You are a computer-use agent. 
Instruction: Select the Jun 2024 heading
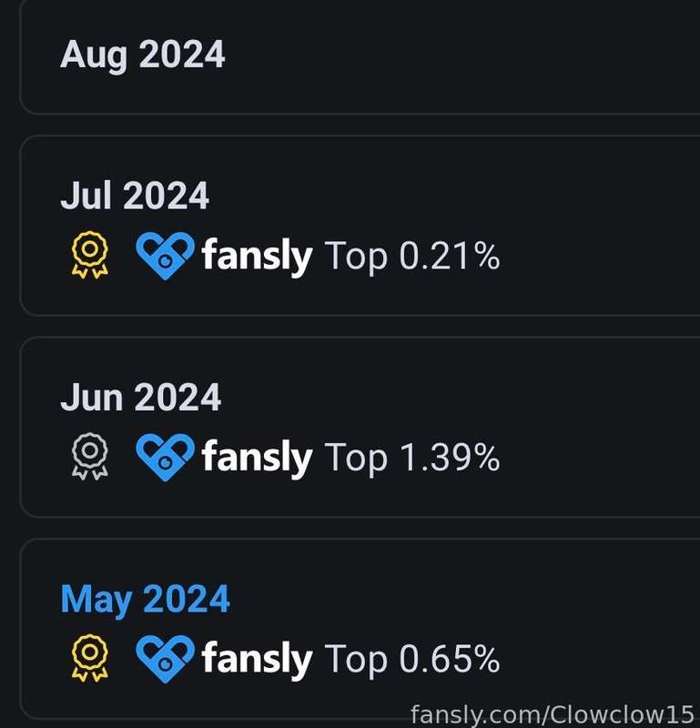click(140, 397)
